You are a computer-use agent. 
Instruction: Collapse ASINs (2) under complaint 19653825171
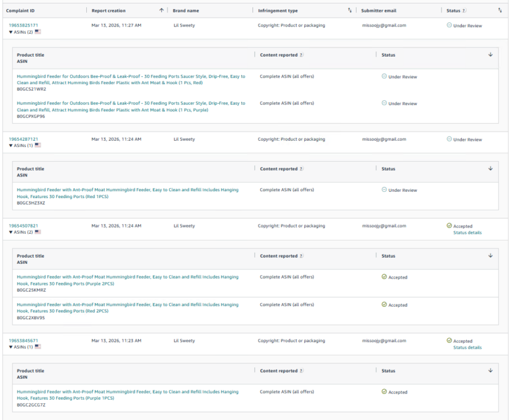[x=21, y=31]
